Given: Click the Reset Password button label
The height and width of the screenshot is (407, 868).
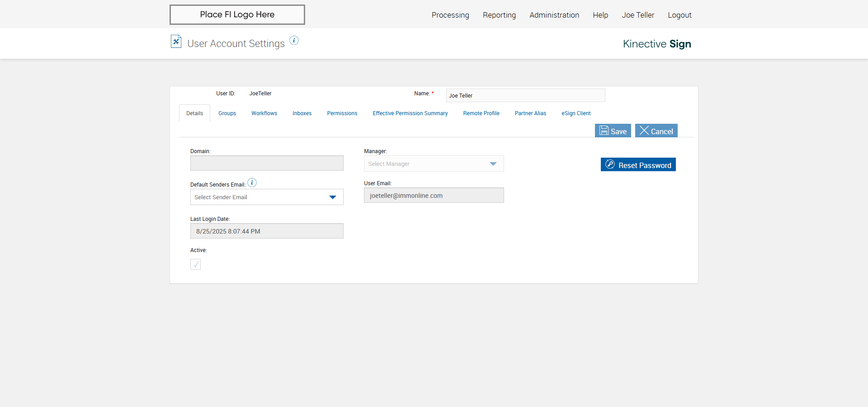Looking at the screenshot, I should [x=645, y=165].
